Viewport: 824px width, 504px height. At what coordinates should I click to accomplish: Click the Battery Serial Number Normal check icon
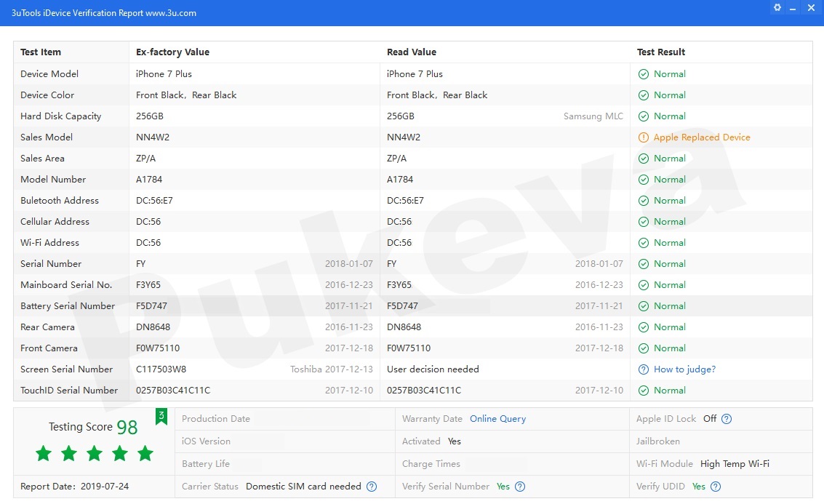(x=643, y=306)
